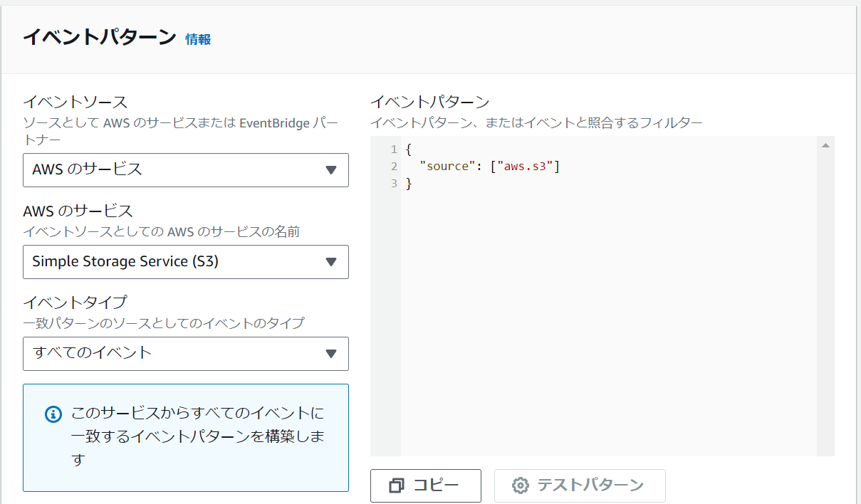Open the Simple Storage Service (S3) dropdown
This screenshot has height=504, width=861.
tap(185, 261)
